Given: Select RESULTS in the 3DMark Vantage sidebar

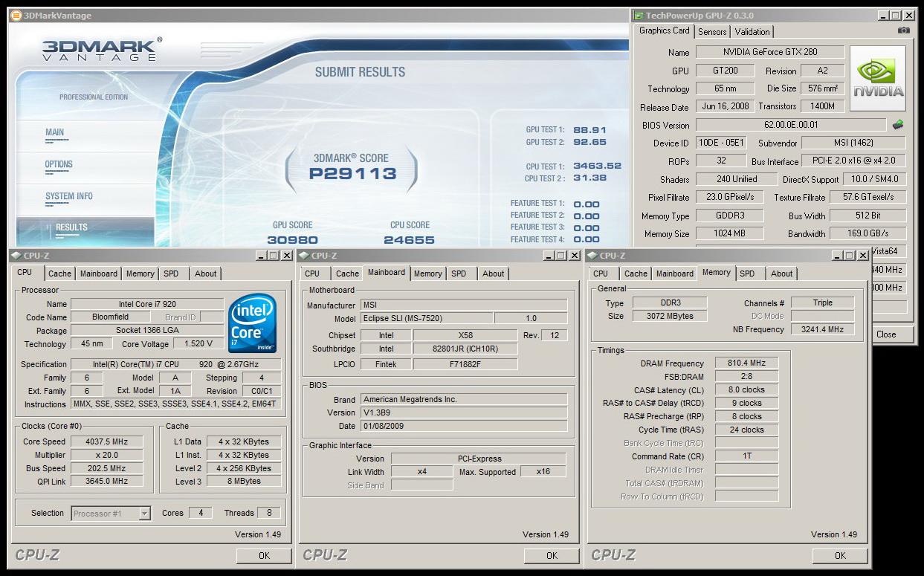Looking at the screenshot, I should pyautogui.click(x=71, y=227).
